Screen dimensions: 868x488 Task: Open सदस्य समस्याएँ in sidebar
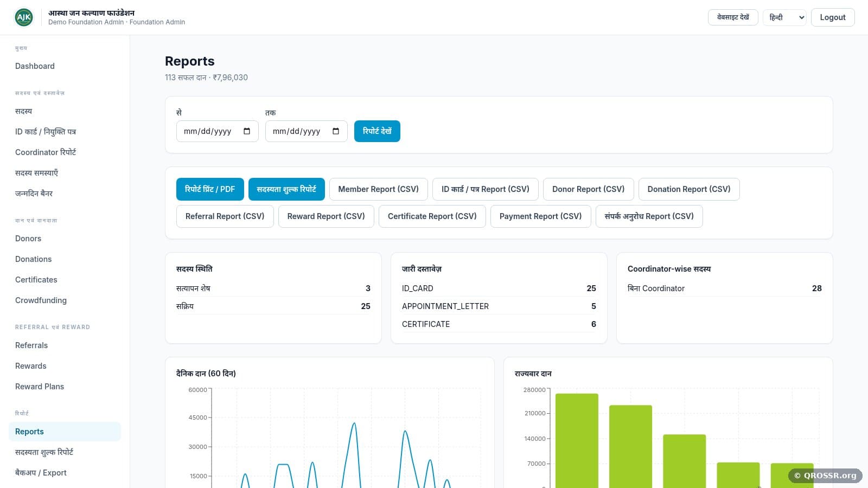tap(65, 173)
